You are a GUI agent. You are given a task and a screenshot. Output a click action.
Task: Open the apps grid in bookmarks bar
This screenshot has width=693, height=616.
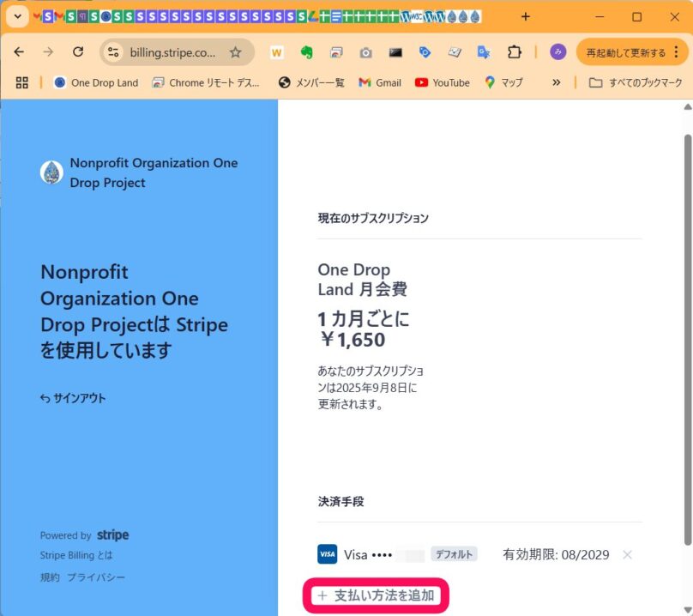coord(21,82)
